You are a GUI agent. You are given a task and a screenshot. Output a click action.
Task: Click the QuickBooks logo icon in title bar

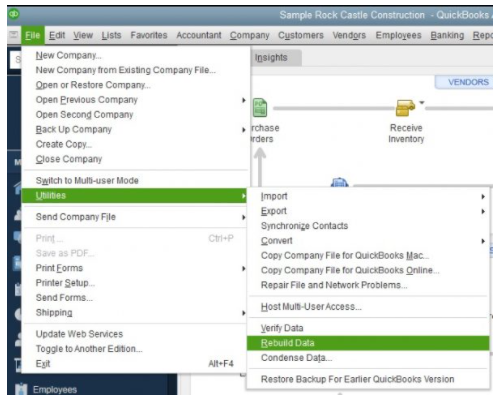pyautogui.click(x=14, y=14)
